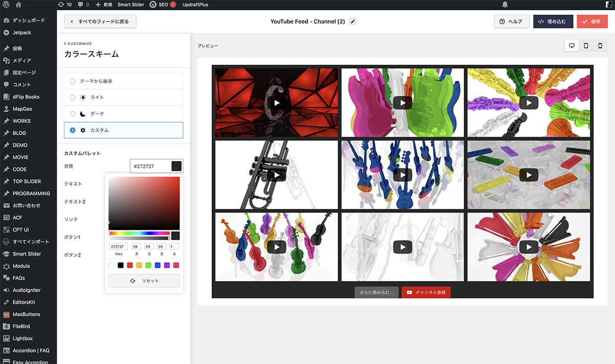Click the WordPress logo icon
The image size is (615, 364).
point(6,4)
